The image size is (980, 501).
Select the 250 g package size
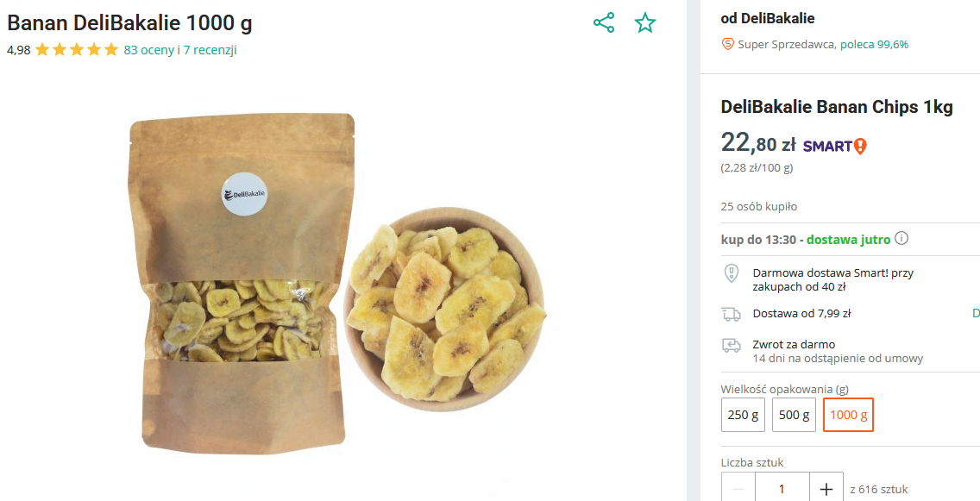coord(743,415)
